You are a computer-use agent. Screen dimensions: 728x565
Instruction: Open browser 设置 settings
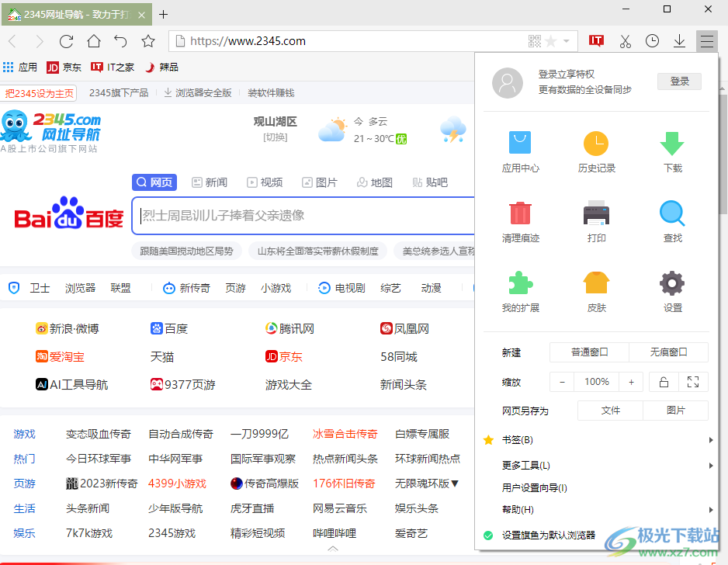coord(672,291)
